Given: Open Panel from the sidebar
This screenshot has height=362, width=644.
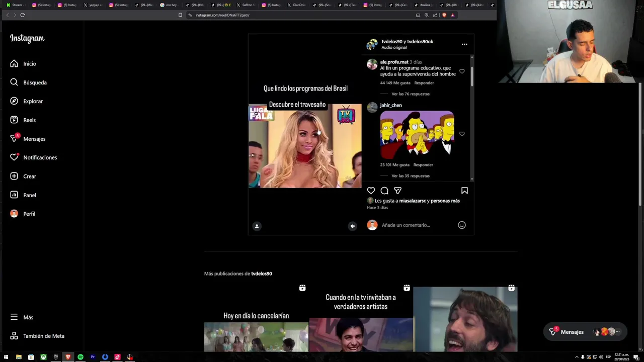Looking at the screenshot, I should tap(23, 195).
